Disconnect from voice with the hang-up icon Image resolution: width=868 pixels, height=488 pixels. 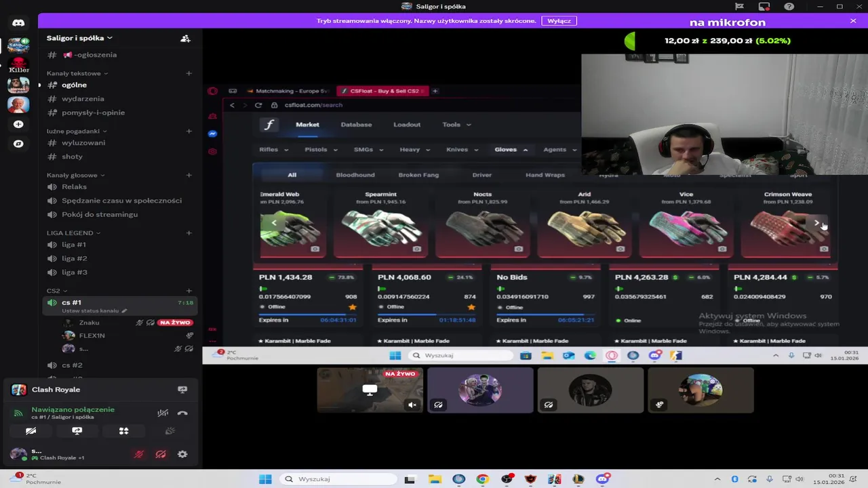tap(182, 413)
